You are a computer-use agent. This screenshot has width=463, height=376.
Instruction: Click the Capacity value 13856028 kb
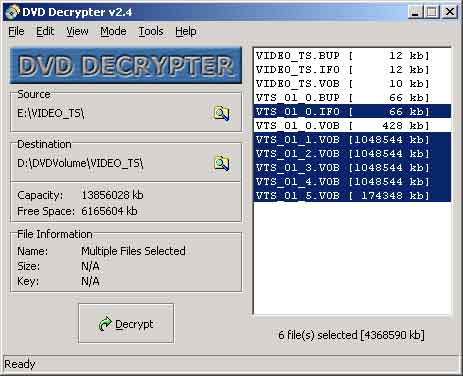[x=112, y=195]
